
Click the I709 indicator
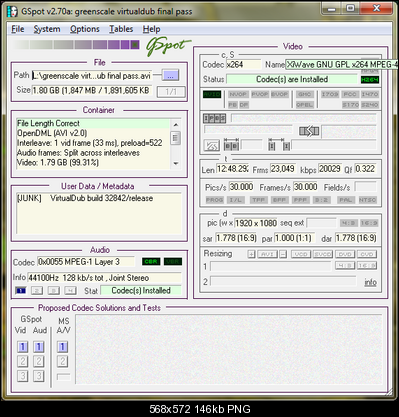330,94
